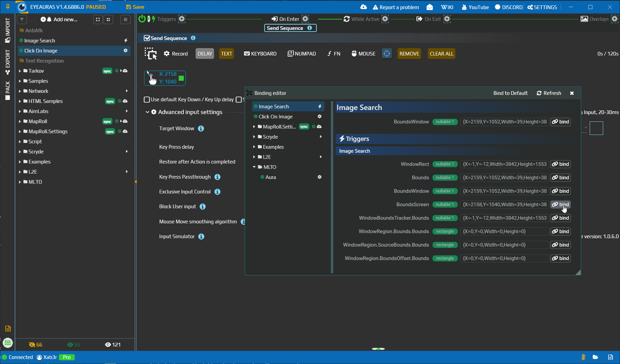Open the KEYBOARD input tab
Screen dimensions: 620x364
[260, 53]
